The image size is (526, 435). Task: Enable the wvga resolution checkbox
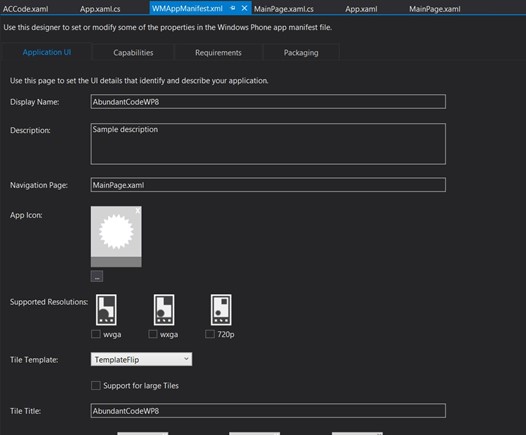pos(96,334)
